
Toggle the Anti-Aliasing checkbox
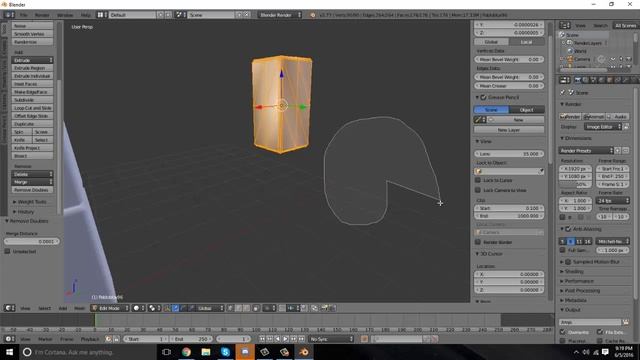568,229
